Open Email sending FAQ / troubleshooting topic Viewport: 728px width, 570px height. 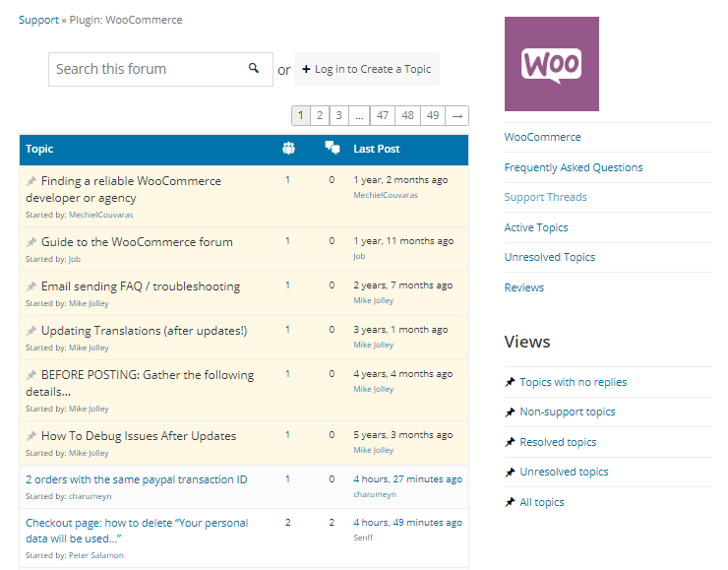coord(141,286)
